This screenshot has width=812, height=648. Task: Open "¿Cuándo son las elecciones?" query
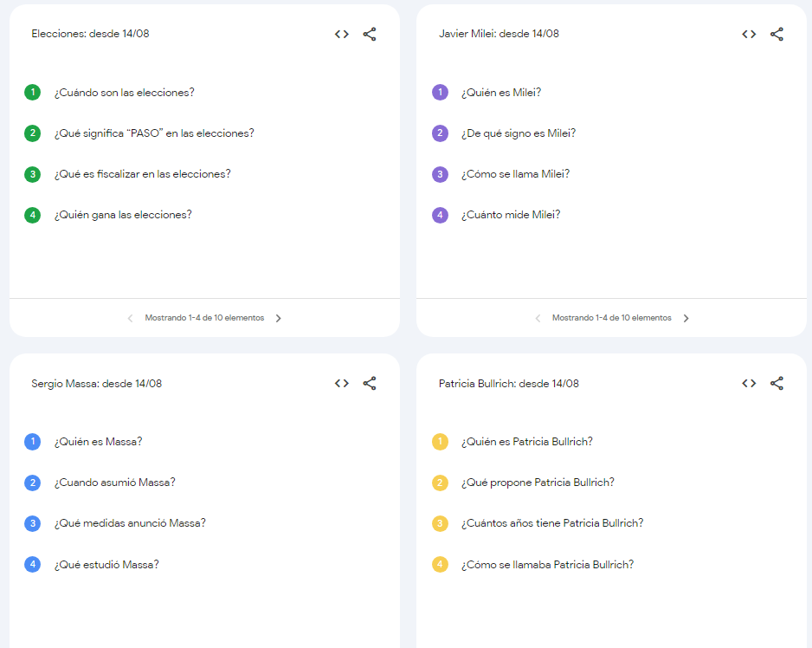point(124,93)
